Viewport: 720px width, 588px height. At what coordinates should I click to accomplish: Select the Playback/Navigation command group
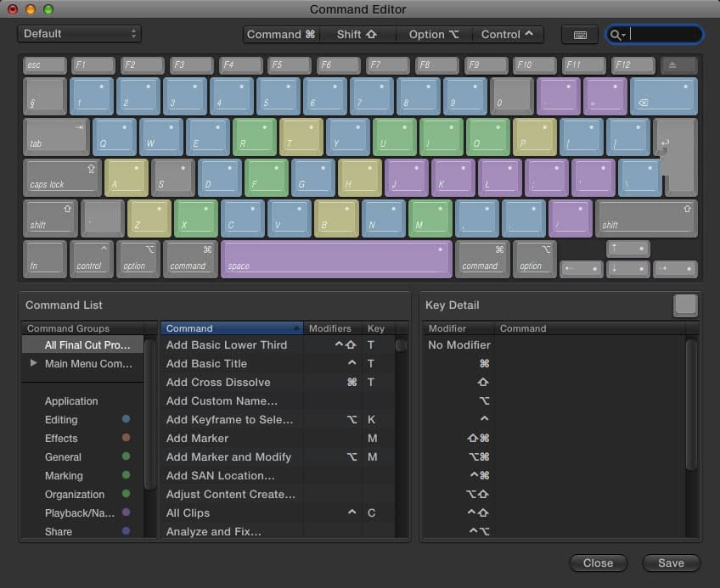(82, 513)
